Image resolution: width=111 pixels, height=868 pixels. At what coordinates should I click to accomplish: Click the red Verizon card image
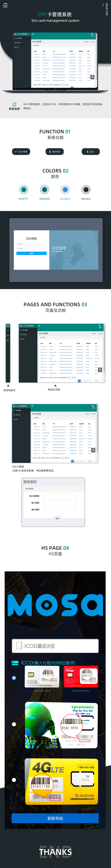[81, 677]
